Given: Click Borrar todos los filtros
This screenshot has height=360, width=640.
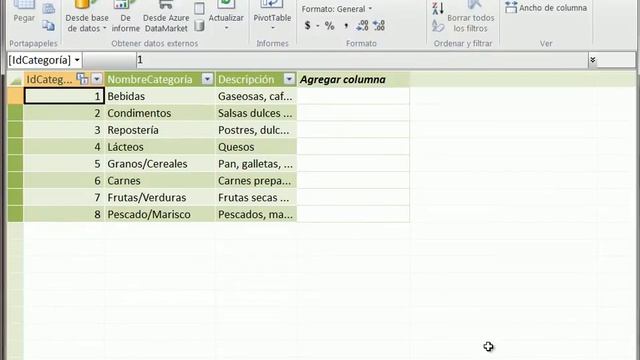Looking at the screenshot, I should pos(471,17).
